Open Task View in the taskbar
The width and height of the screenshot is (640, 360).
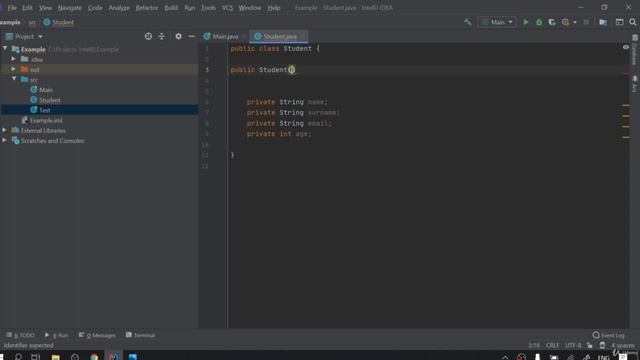pyautogui.click(x=36, y=356)
